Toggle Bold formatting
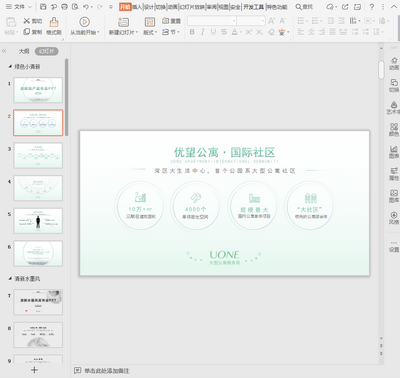This screenshot has height=378, width=400. tap(192, 32)
